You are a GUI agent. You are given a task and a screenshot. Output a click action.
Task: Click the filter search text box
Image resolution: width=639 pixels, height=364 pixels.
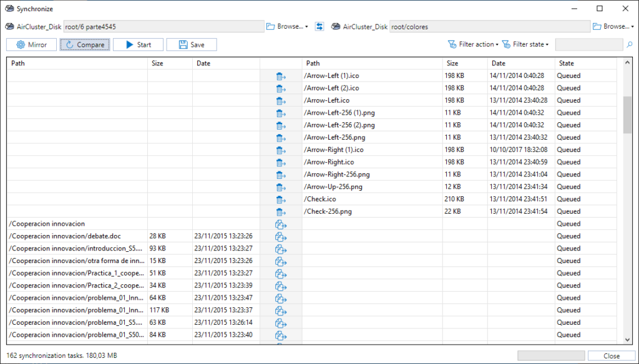point(589,44)
